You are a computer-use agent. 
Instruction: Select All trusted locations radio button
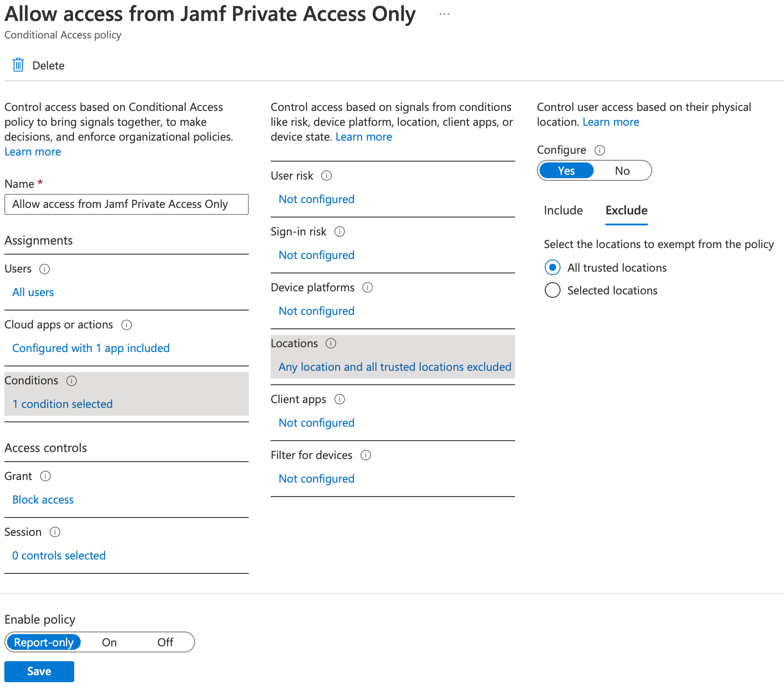coord(553,267)
